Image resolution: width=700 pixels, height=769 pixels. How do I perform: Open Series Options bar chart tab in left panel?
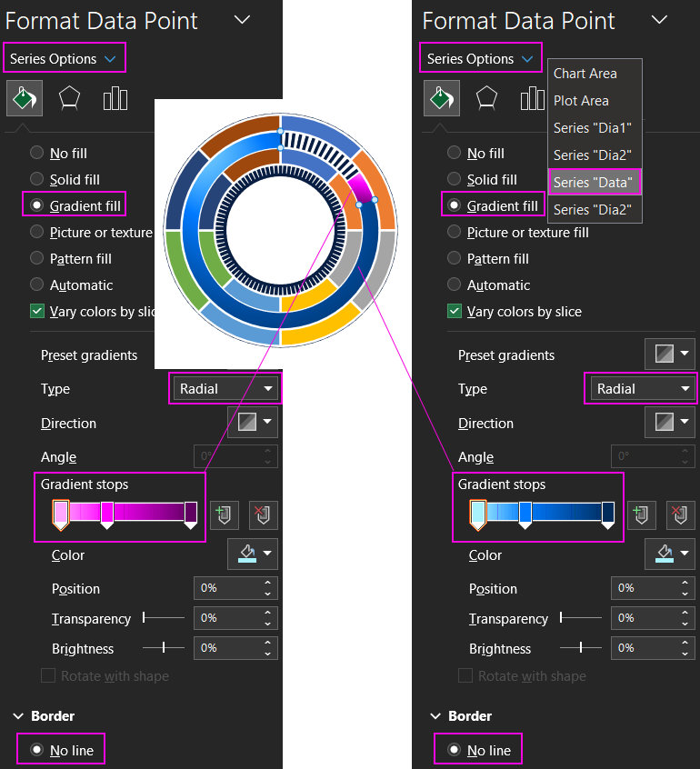[x=115, y=98]
